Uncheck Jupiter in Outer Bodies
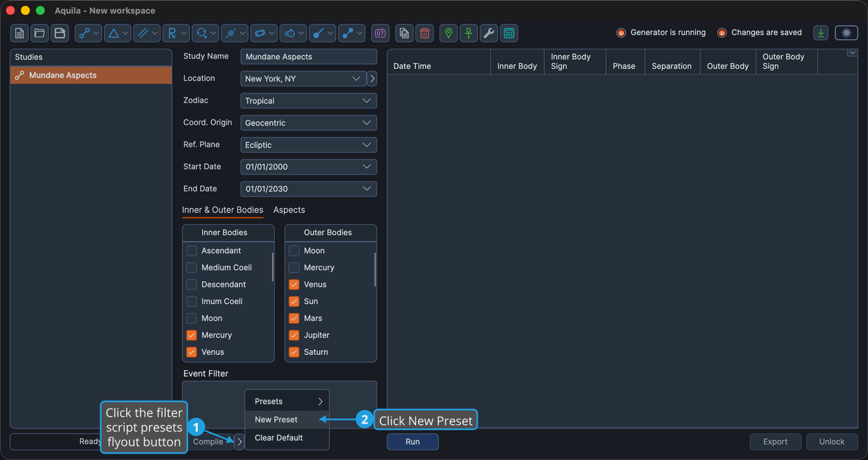The height and width of the screenshot is (460, 868). (x=294, y=335)
